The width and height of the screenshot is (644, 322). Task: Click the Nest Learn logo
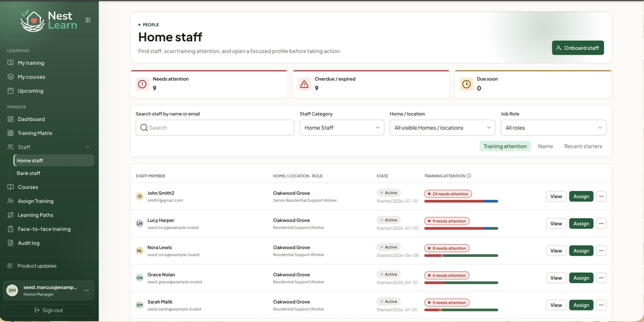[48, 21]
